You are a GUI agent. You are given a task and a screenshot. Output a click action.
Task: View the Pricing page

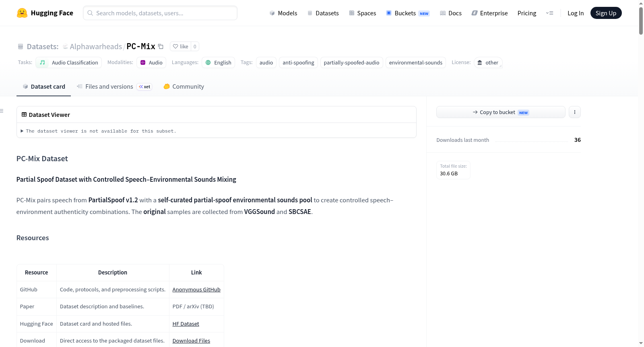527,13
